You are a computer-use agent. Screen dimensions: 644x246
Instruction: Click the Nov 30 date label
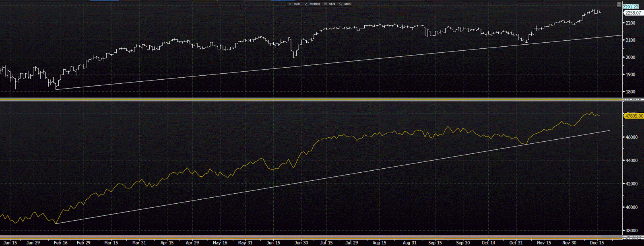(569, 243)
